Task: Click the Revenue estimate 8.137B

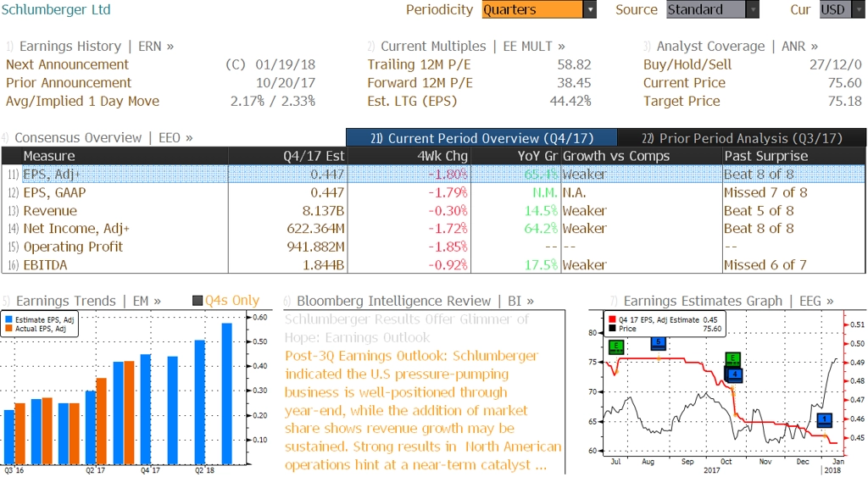Action: click(x=323, y=210)
